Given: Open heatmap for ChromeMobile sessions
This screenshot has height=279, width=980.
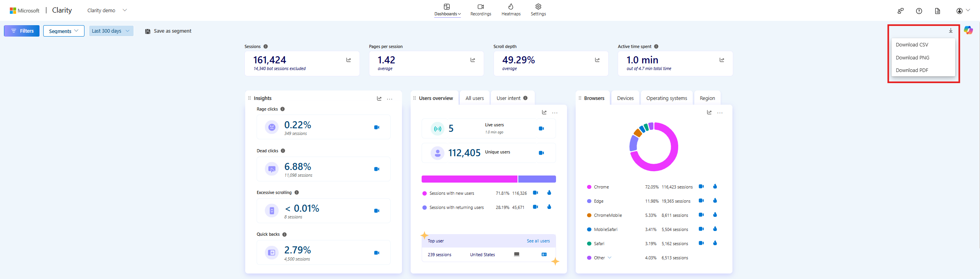Looking at the screenshot, I should click(715, 214).
